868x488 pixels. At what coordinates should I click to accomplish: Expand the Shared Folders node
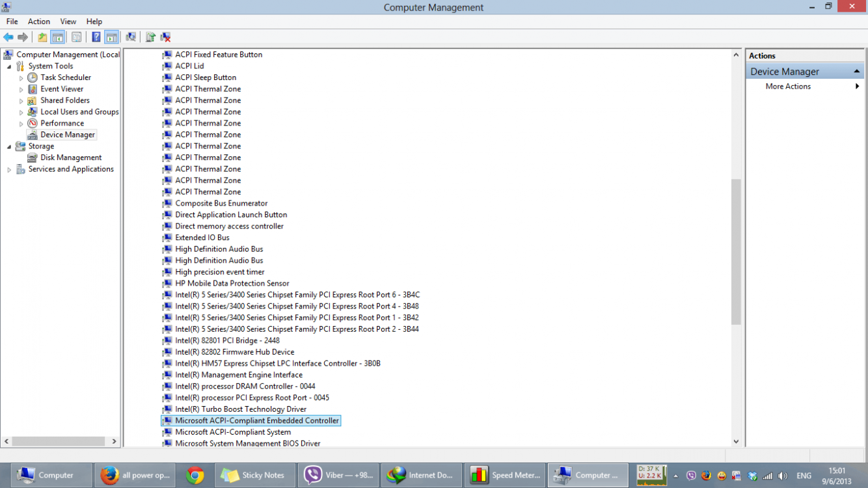click(21, 101)
